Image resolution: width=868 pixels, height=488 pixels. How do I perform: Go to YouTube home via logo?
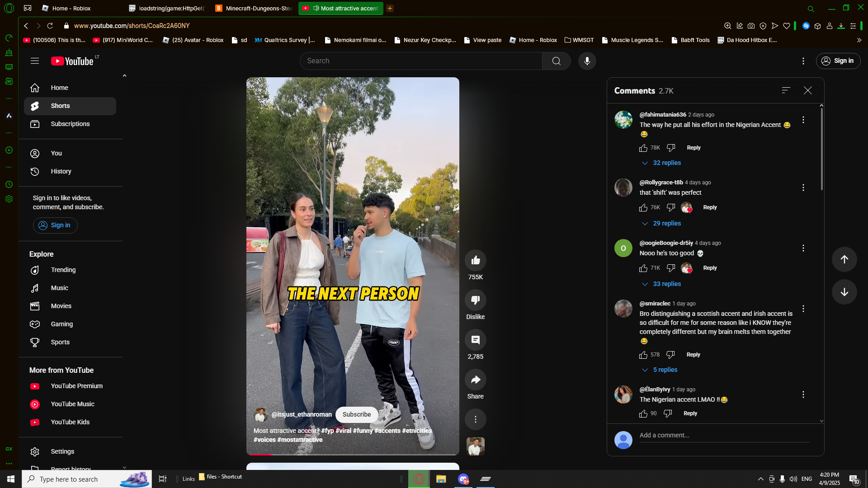[72, 61]
